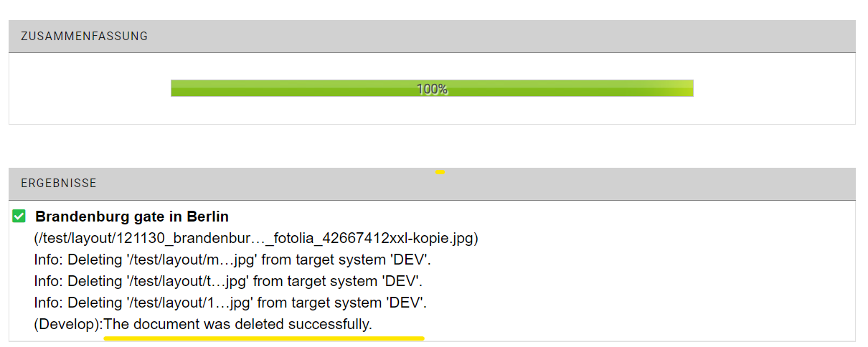Select the 'Brandenburg gate in Berlin' result title
868x347 pixels.
(132, 217)
